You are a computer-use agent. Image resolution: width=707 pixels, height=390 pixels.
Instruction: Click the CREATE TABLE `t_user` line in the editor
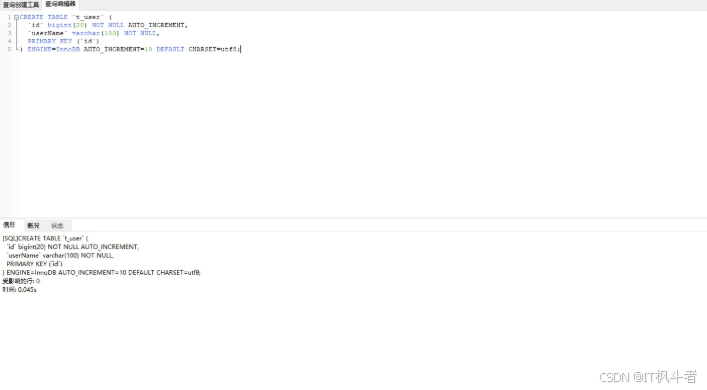coord(66,17)
